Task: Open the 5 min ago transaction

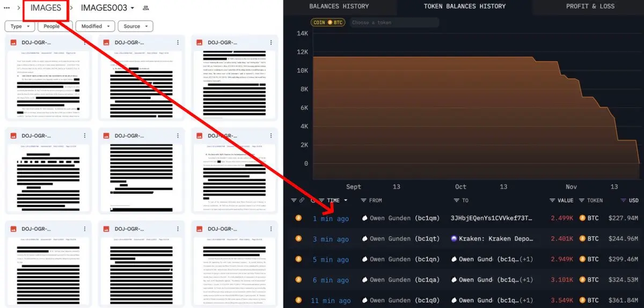Action: pos(331,260)
